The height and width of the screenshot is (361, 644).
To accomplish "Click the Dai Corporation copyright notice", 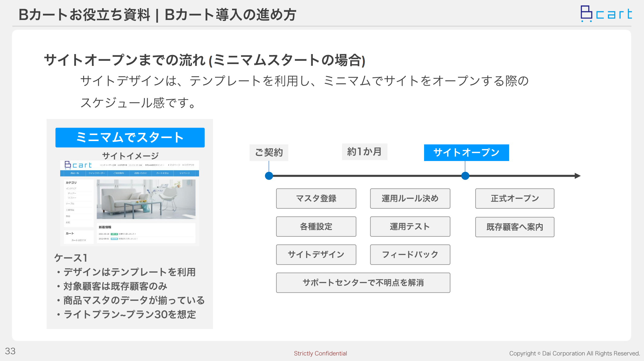I will tap(575, 353).
